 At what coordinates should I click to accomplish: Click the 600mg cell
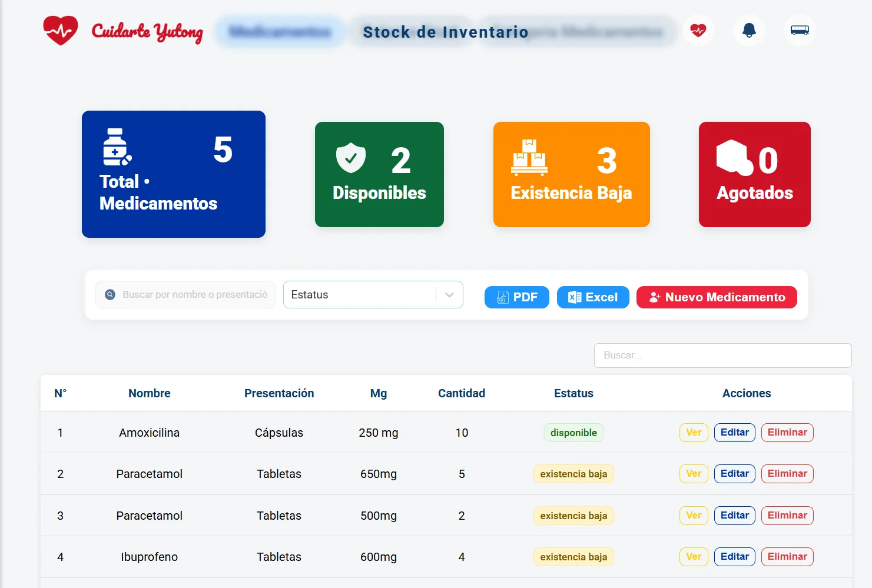coord(379,557)
